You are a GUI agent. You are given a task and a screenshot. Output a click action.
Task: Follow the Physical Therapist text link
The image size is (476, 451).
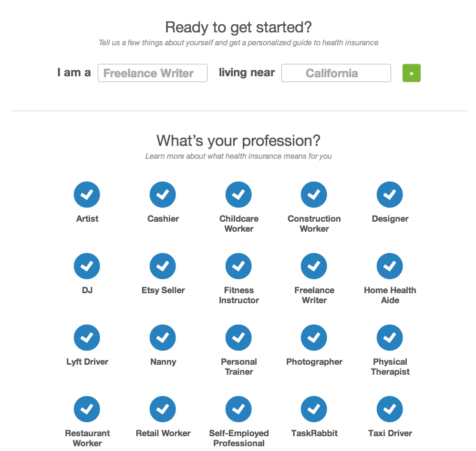pyautogui.click(x=390, y=367)
